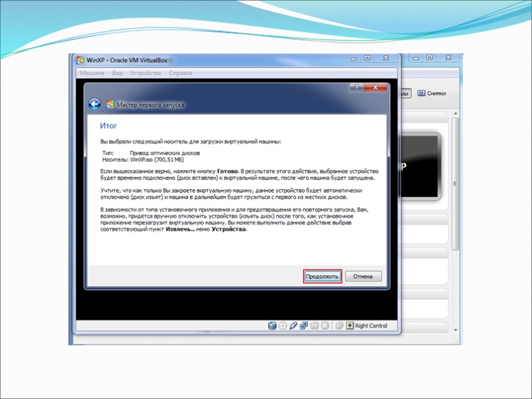
Task: Click the Отмена button
Action: click(363, 277)
